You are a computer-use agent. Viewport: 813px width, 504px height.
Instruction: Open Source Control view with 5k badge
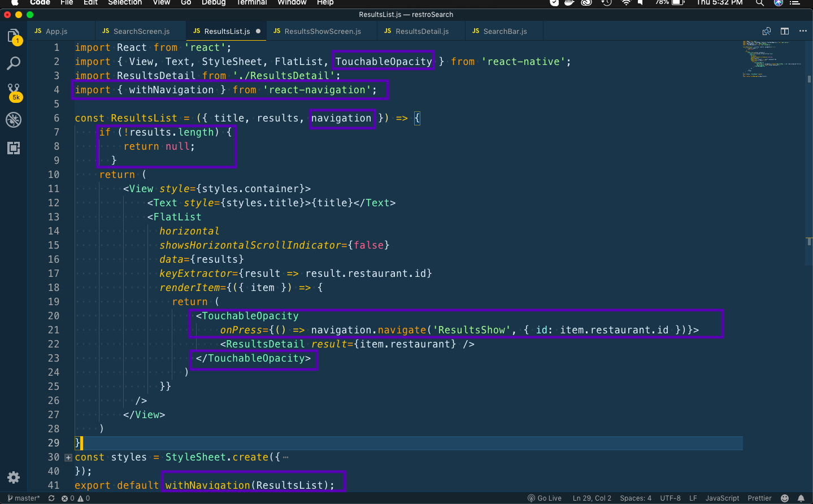(x=14, y=92)
